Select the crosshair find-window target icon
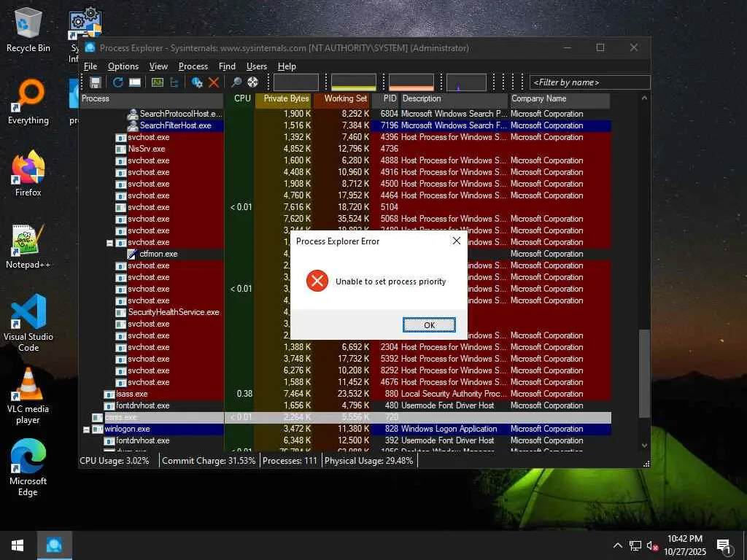 point(253,82)
